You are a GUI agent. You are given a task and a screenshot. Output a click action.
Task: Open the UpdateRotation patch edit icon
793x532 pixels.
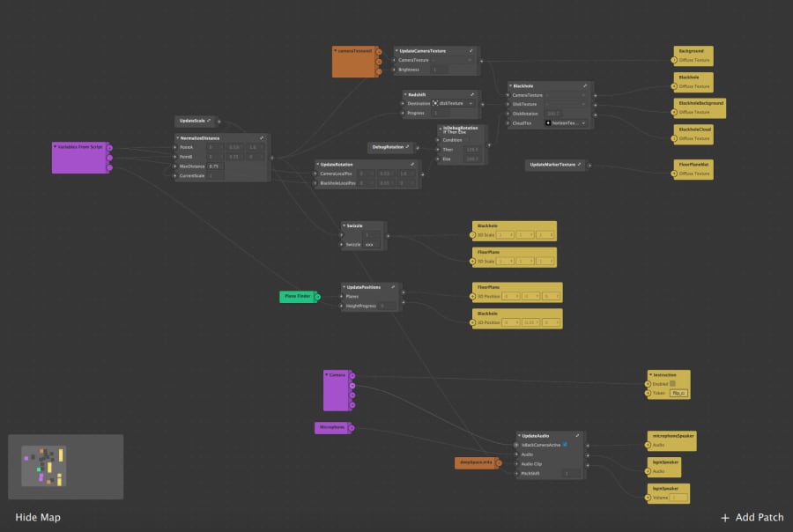412,165
